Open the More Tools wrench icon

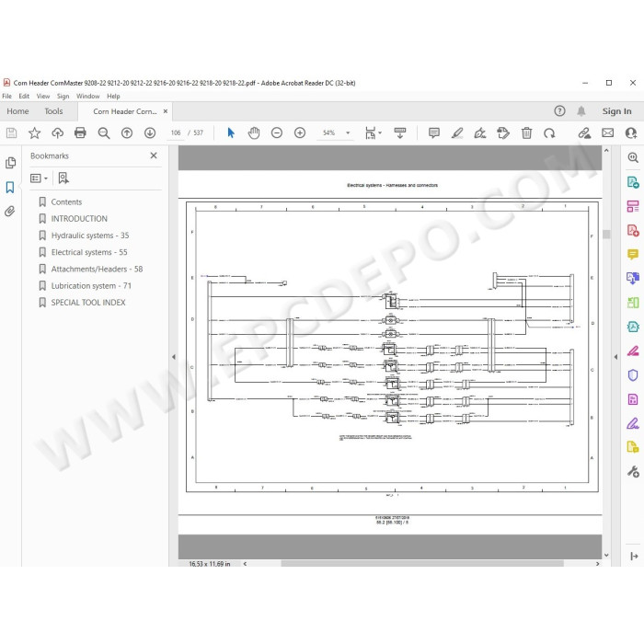coord(633,471)
